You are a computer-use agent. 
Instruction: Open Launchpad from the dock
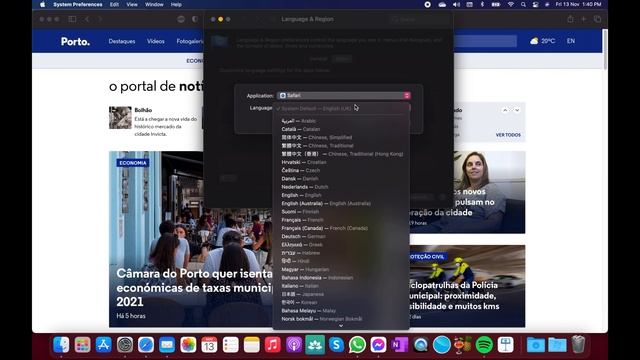82,345
